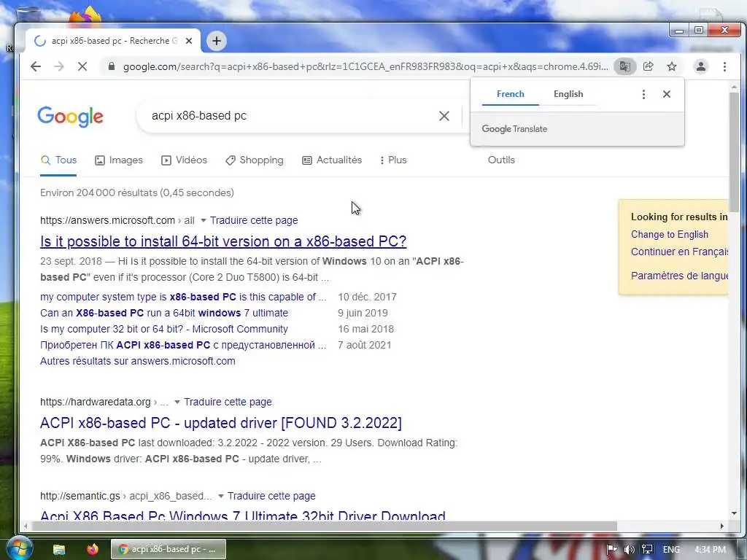747x560 pixels.
Task: Open the Chrome three-dot menu
Action: pyautogui.click(x=724, y=66)
